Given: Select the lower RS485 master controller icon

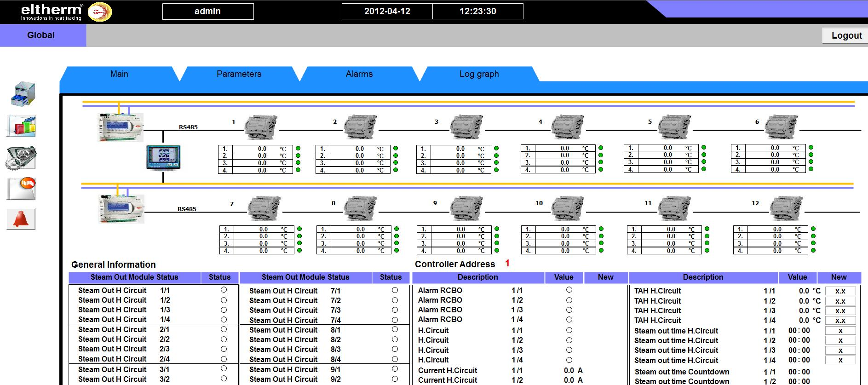Looking at the screenshot, I should tap(121, 209).
